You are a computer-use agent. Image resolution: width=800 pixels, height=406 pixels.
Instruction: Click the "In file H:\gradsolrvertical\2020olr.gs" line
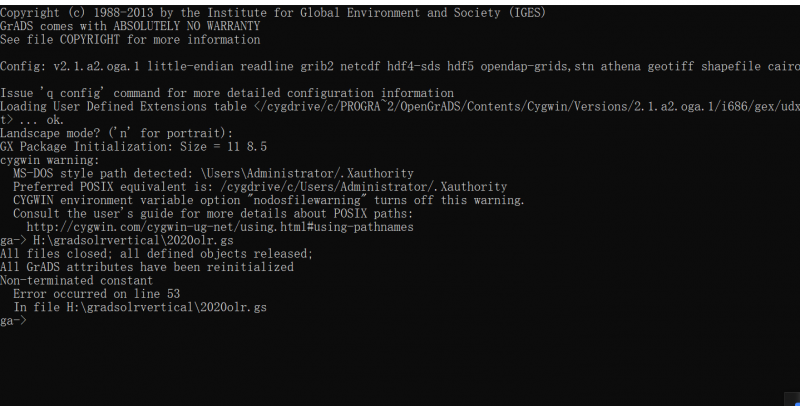[x=140, y=308]
